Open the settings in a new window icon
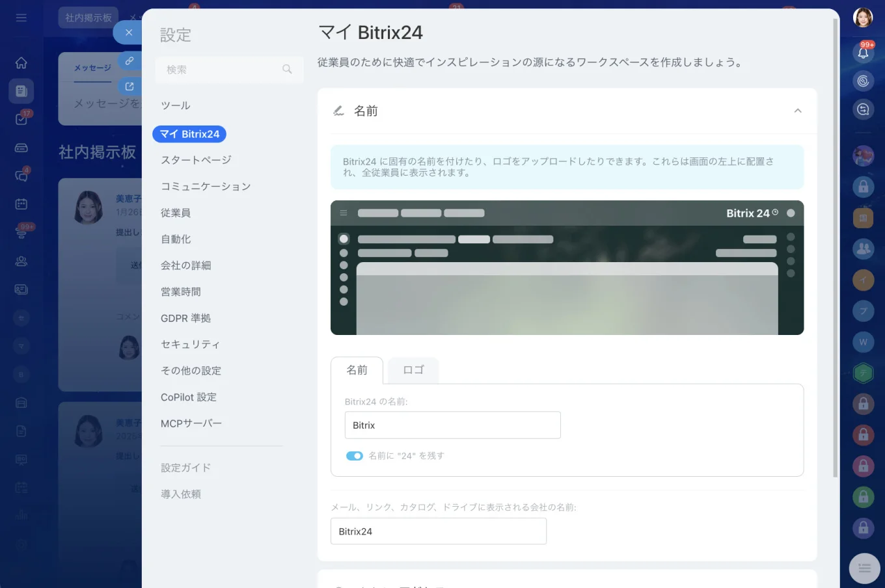The width and height of the screenshot is (885, 588). (x=129, y=86)
